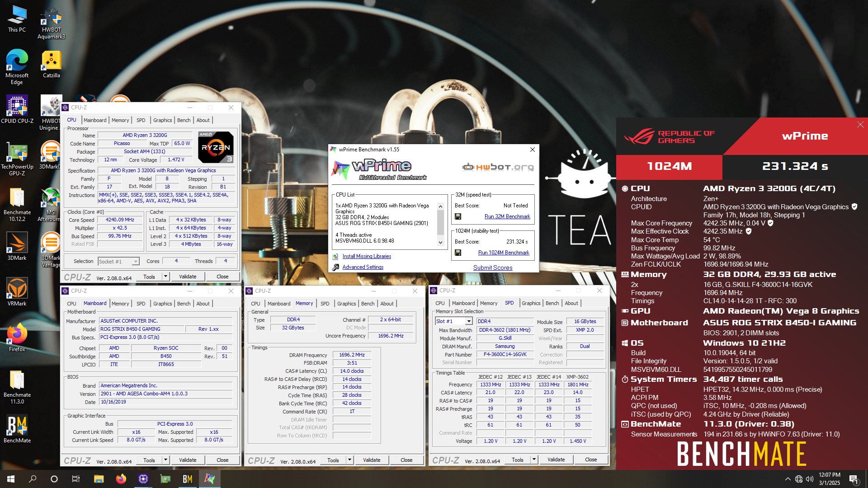Viewport: 868px width, 488px height.
Task: Open VRMark desktop shortcut
Action: [17, 292]
